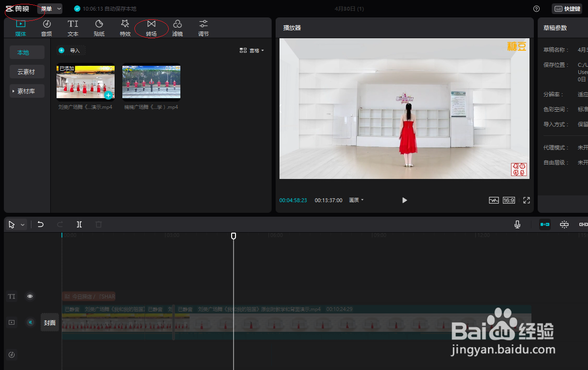588x370 pixels.
Task: Open the 菜单 menu dropdown
Action: [50, 9]
